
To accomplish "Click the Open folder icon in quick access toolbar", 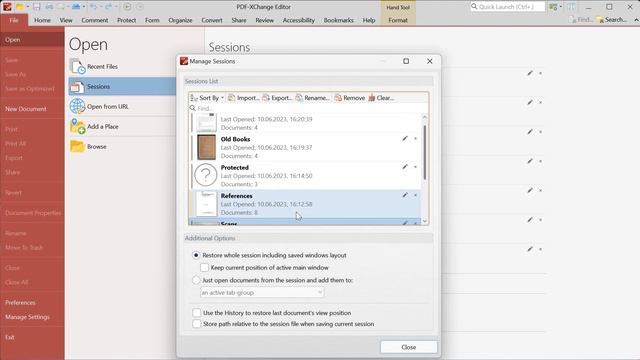I will [19, 7].
